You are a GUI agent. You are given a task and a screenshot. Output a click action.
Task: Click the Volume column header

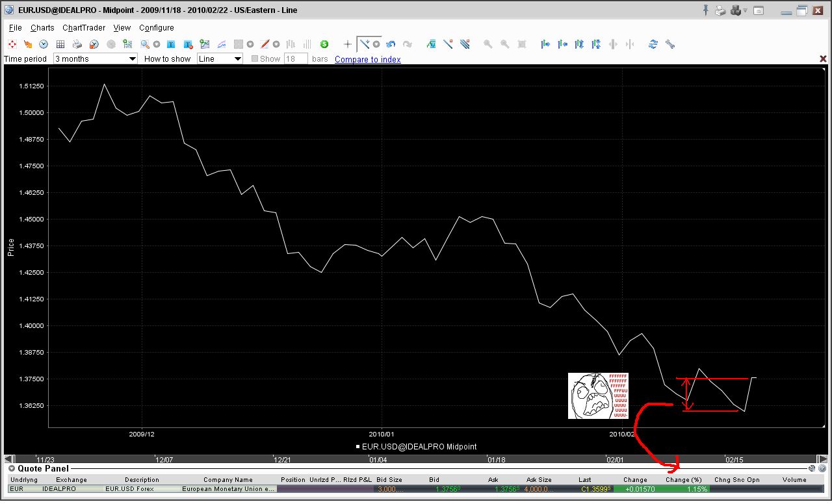click(794, 480)
